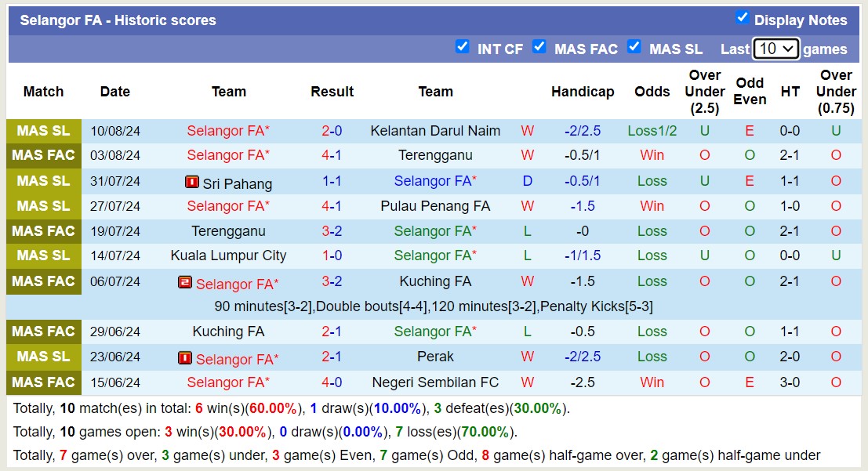Uncheck the MAS FAC filter

(x=539, y=47)
